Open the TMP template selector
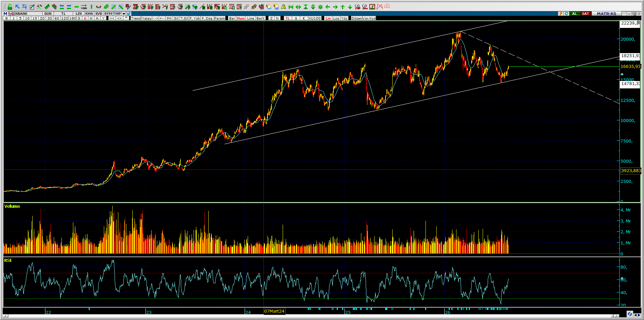Screen dimensions: 644x320 click(117, 14)
